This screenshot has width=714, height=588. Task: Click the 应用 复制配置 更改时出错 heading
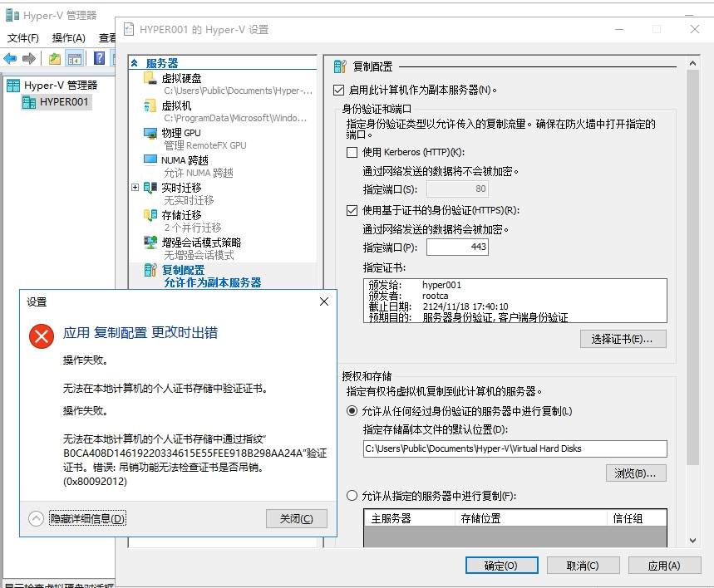[x=140, y=333]
